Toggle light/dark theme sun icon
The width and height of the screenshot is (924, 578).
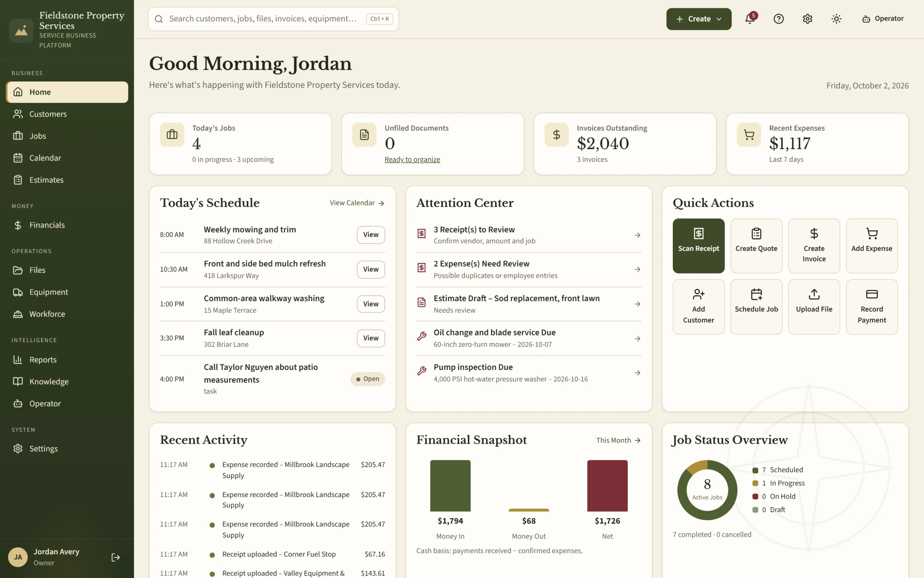(836, 19)
